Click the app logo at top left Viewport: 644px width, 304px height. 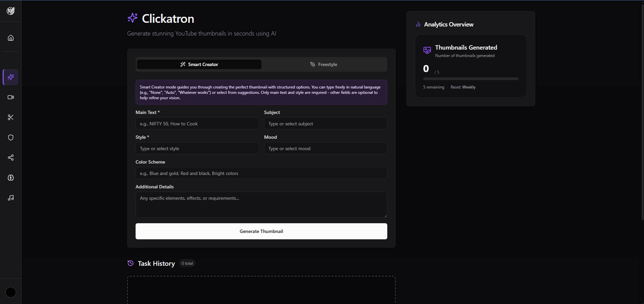[x=11, y=11]
